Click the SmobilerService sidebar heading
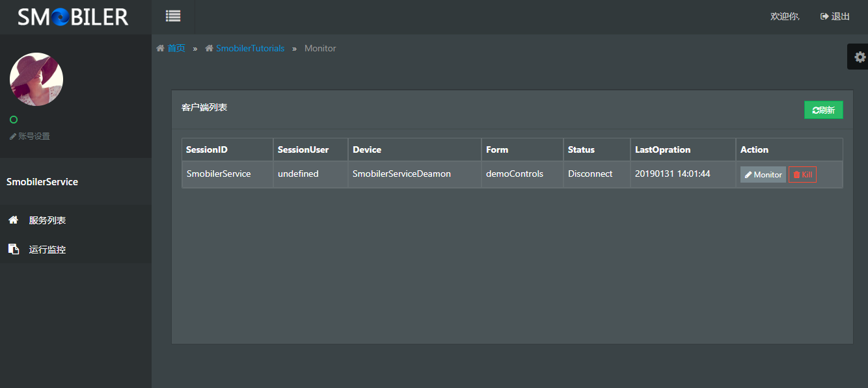Image resolution: width=868 pixels, height=388 pixels. coord(42,182)
